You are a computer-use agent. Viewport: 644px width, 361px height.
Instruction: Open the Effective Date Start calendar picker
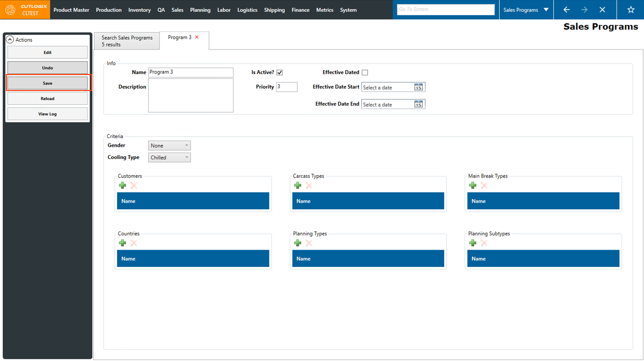418,87
